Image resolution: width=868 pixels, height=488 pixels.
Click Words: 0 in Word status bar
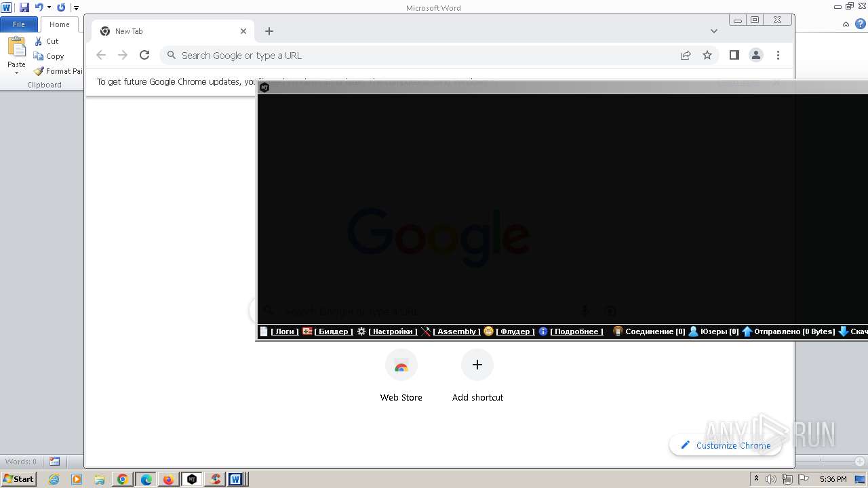(x=21, y=462)
